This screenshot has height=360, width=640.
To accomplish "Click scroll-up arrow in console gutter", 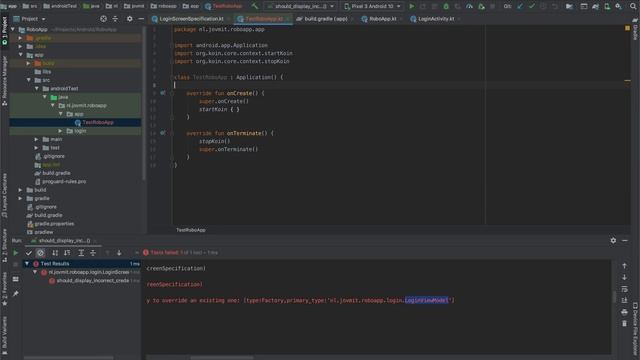I will pos(624,266).
